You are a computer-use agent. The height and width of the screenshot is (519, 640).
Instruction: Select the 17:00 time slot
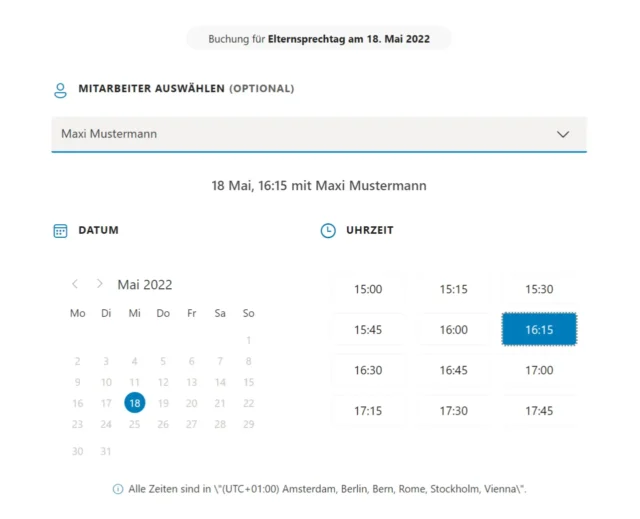[x=539, y=370]
